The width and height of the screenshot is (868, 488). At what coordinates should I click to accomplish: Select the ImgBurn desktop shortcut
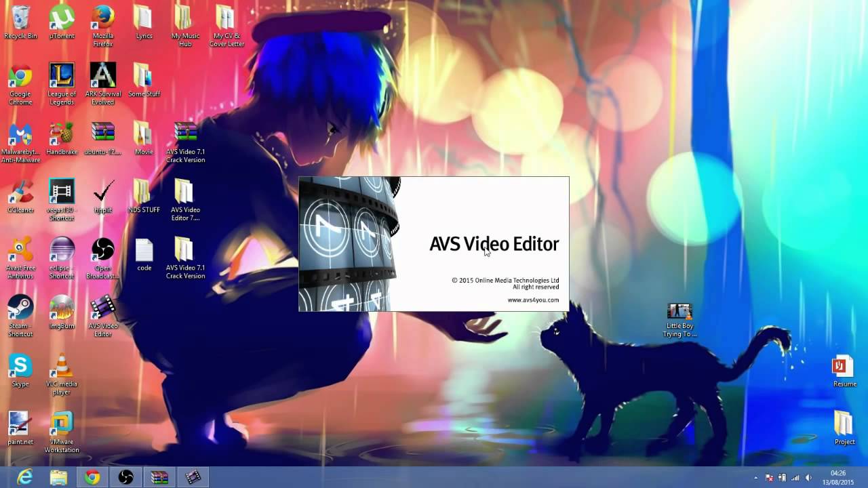pyautogui.click(x=62, y=312)
